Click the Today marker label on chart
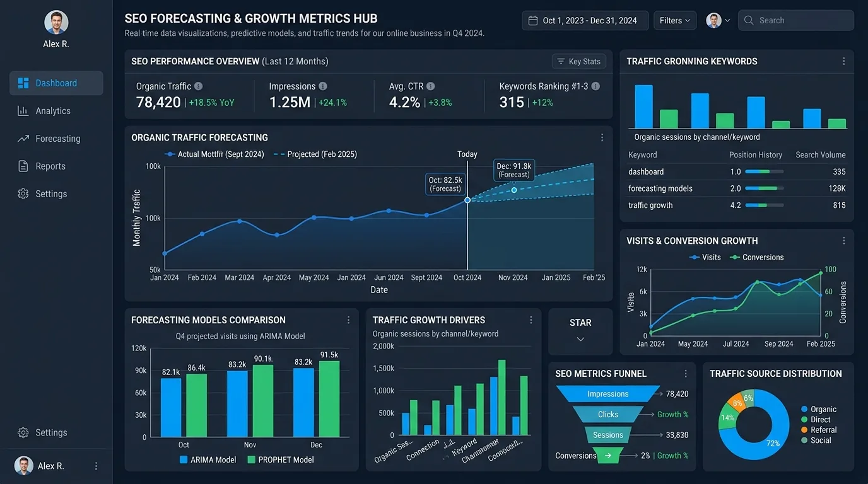This screenshot has height=484, width=868. tap(467, 154)
